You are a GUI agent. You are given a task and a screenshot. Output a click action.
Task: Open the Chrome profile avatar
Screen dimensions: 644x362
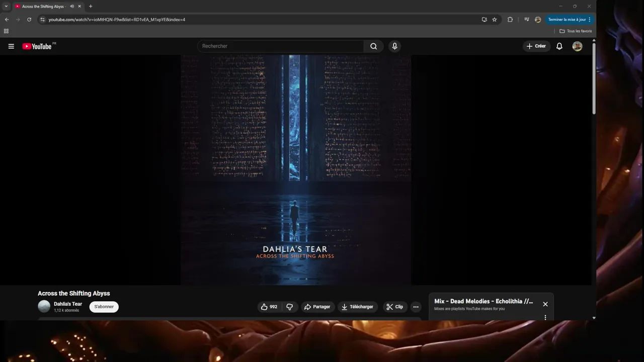538,20
